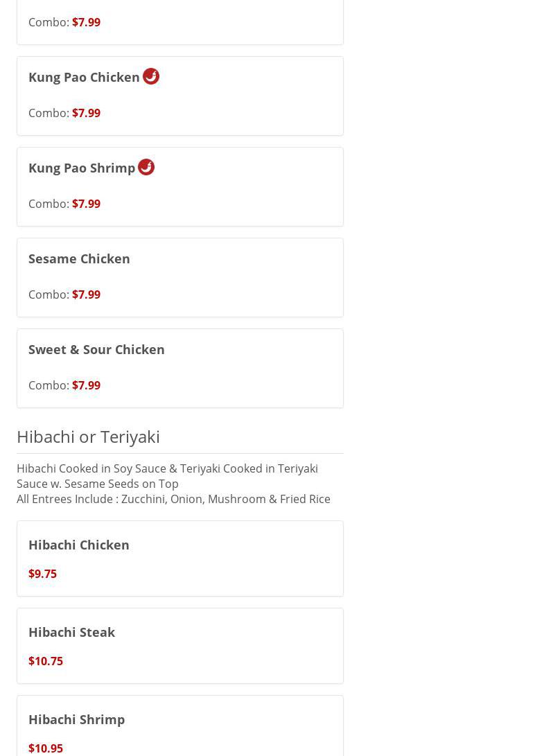Click the All Entrees Include text line

(173, 499)
